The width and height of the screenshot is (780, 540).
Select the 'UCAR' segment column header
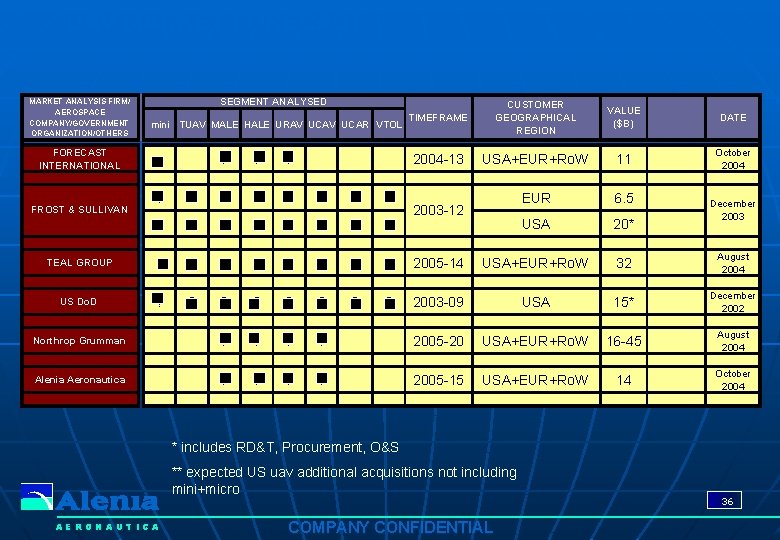pyautogui.click(x=355, y=124)
